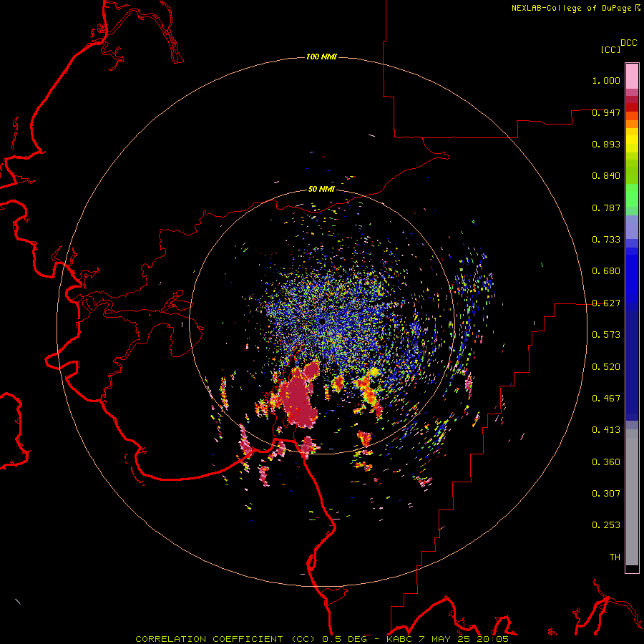
Task: Select the 0.947 value on the scale
Action: (x=606, y=112)
